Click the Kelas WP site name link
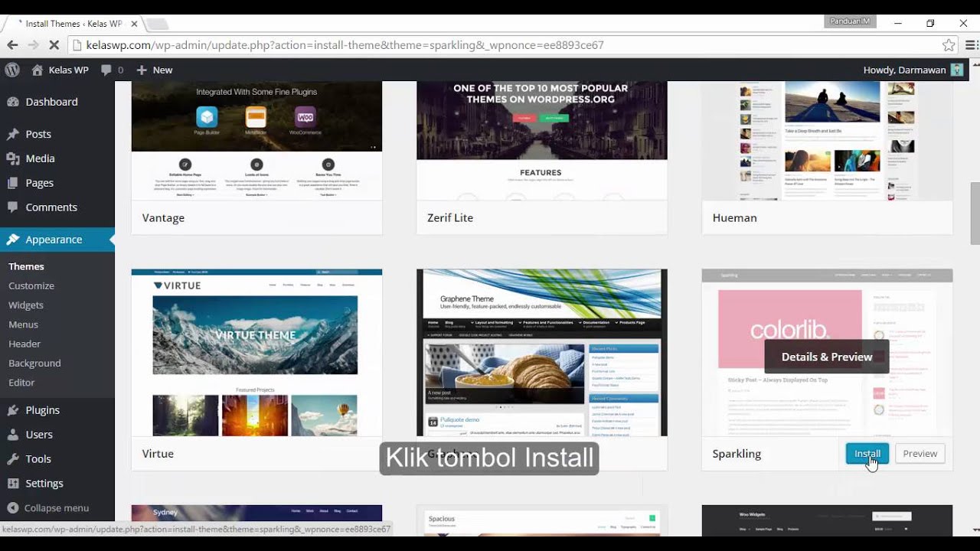Screen dimensions: 980x551 (x=69, y=70)
